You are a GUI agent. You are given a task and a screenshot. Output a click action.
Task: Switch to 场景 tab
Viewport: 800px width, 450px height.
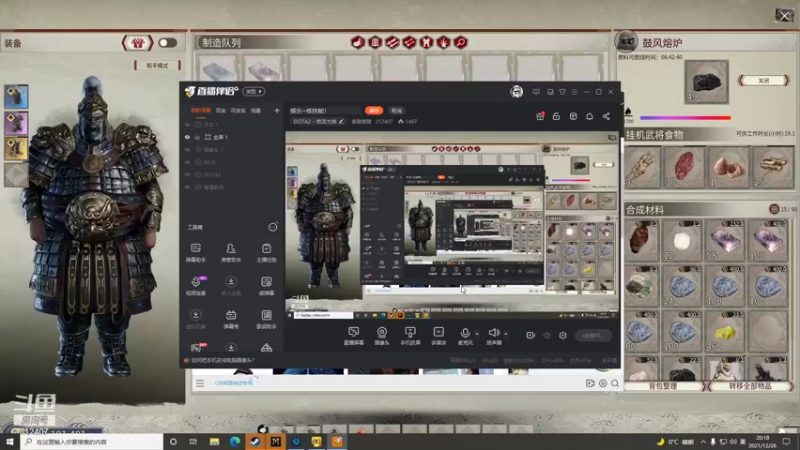tap(256, 110)
